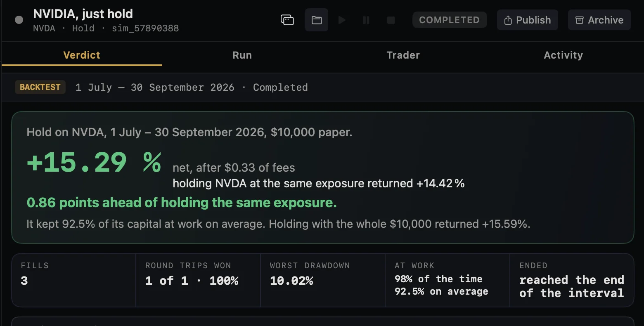The height and width of the screenshot is (326, 644).
Task: Click the sim_57890388 identifier text
Action: click(145, 28)
